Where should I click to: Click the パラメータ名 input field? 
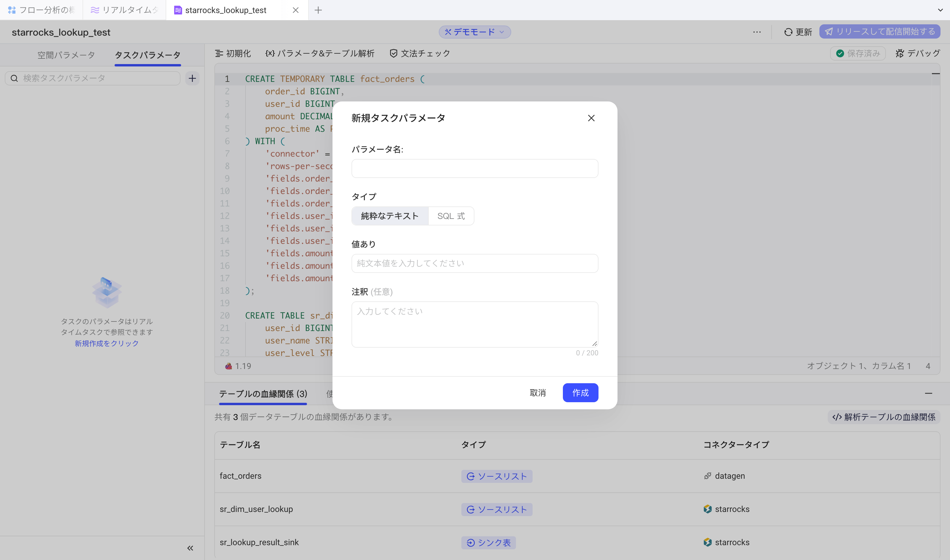(x=475, y=168)
